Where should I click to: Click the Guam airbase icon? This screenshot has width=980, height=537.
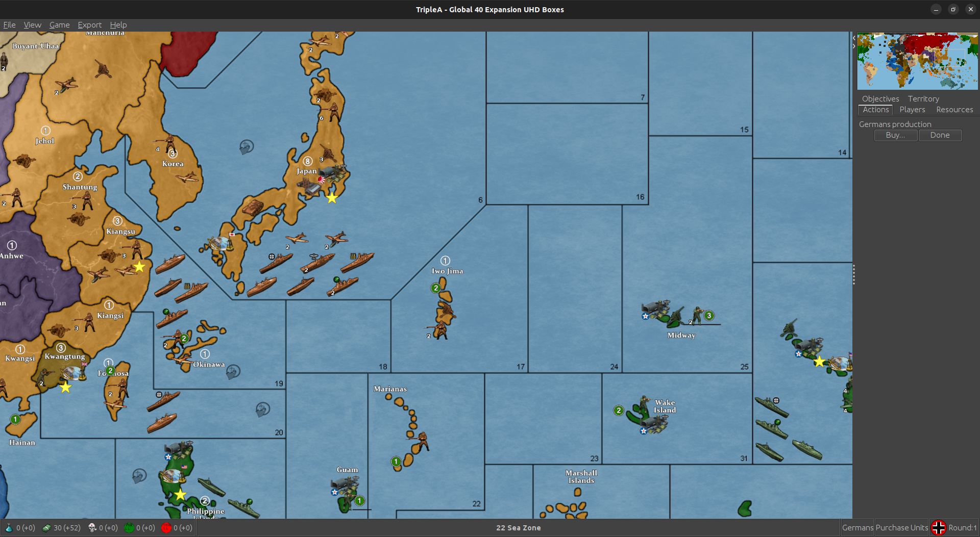(345, 484)
